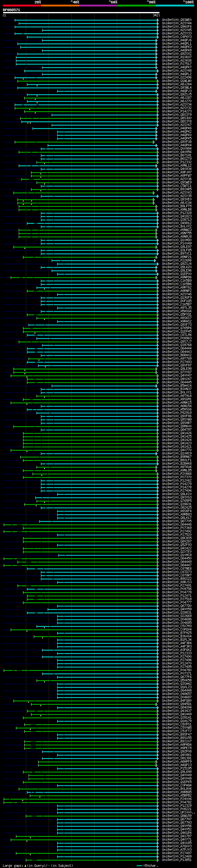This screenshot has height=868, width=197.
Task: Click hit label UniRef100_P08963
Action: point(177,338)
